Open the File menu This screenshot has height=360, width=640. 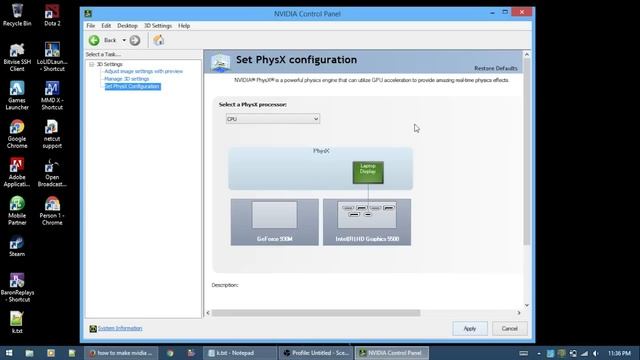coord(91,26)
